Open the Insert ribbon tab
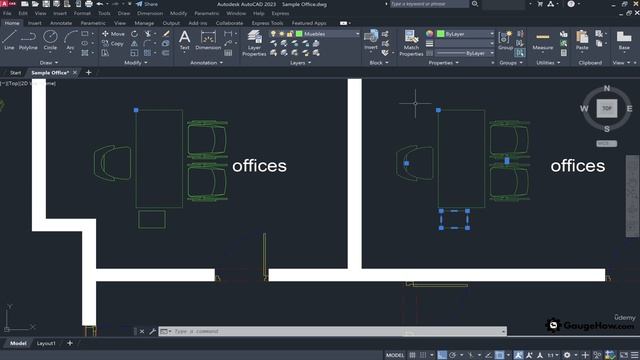The image size is (640, 360). (x=35, y=23)
